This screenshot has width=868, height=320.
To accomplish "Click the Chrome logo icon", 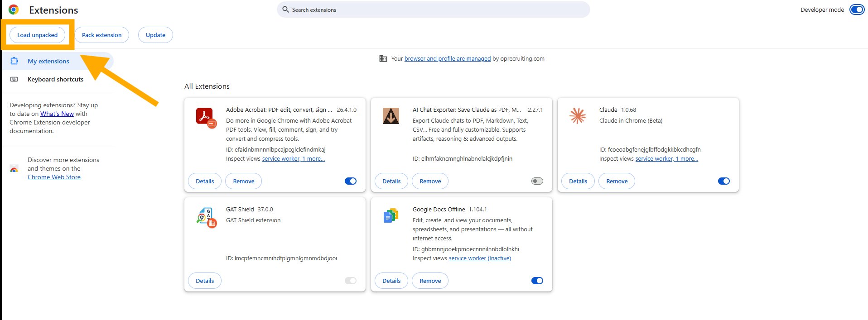I will click(x=14, y=10).
